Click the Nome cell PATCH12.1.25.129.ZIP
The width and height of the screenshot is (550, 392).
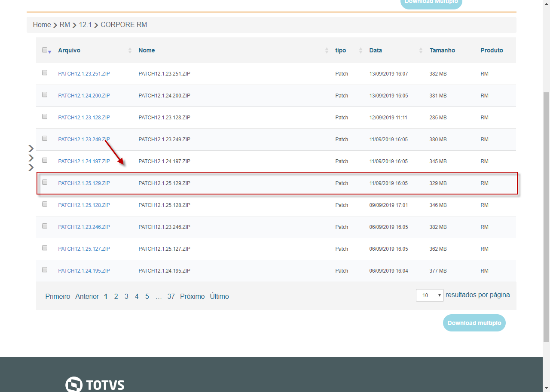pos(165,183)
